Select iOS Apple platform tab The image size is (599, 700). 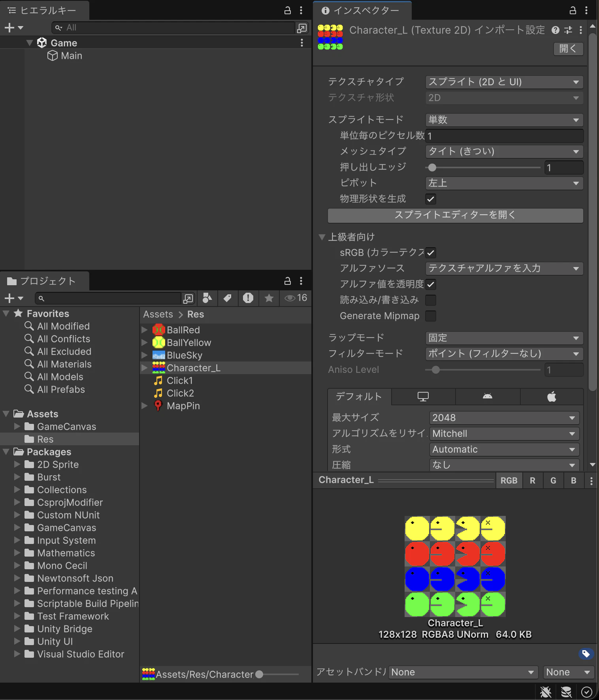pyautogui.click(x=552, y=397)
